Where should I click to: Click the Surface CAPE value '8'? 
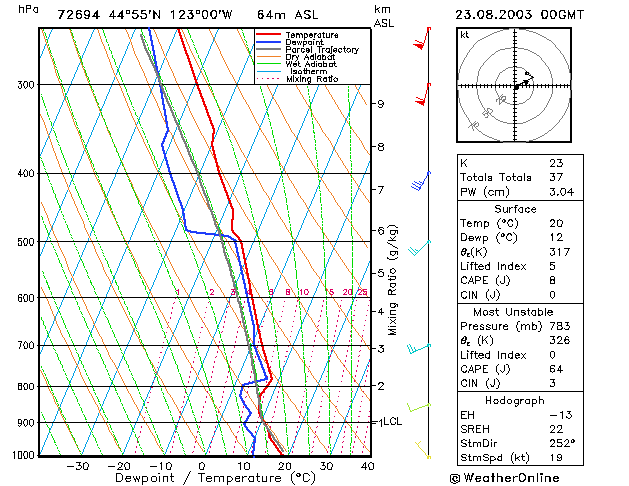[552, 281]
